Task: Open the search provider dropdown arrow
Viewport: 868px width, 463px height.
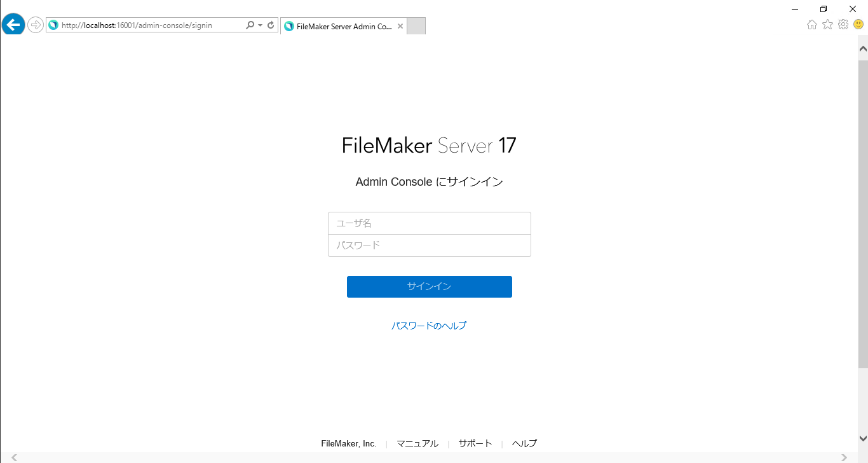Action: pos(259,24)
